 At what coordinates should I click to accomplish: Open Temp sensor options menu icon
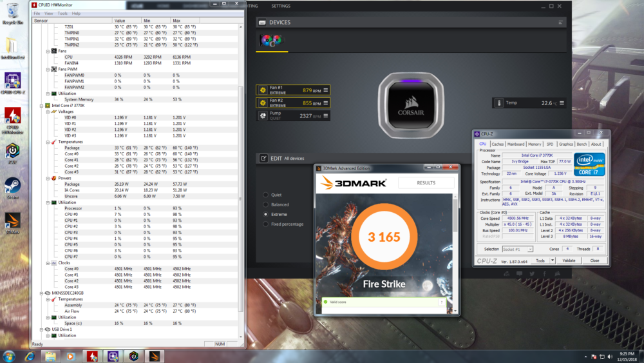pyautogui.click(x=562, y=103)
